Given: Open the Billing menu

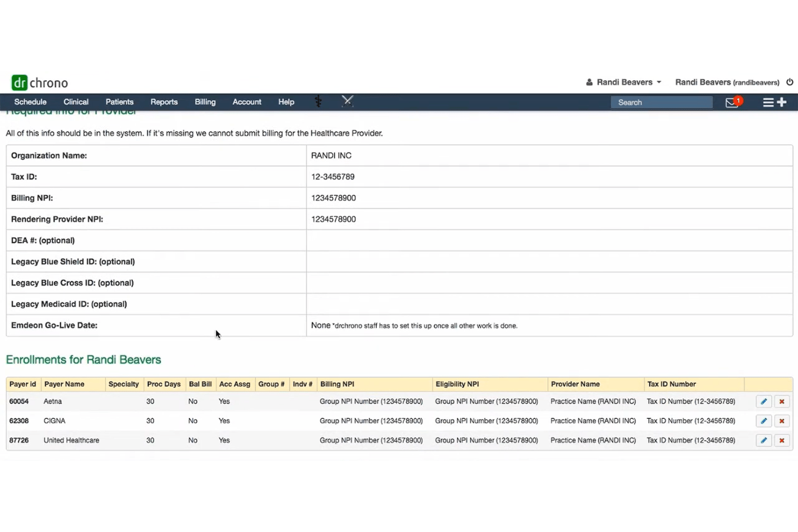Looking at the screenshot, I should (x=205, y=102).
